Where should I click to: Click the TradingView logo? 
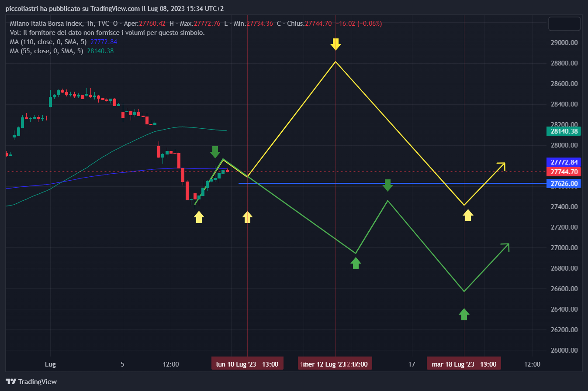pyautogui.click(x=31, y=381)
